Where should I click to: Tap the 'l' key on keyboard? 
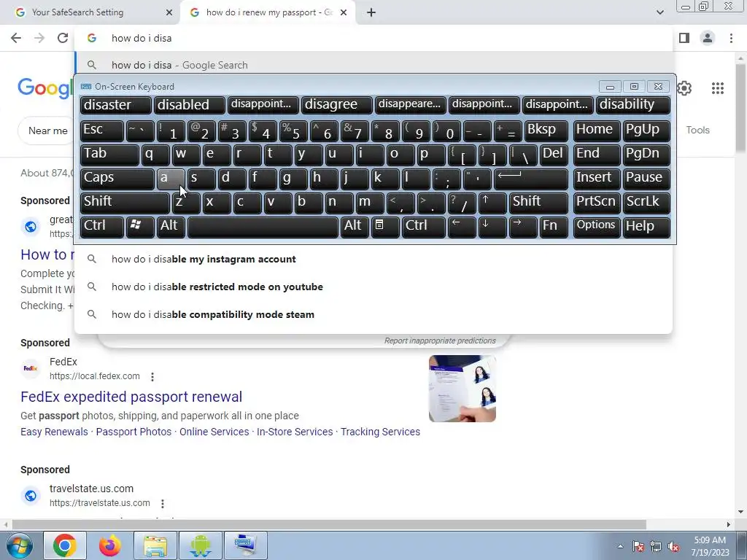coord(415,179)
